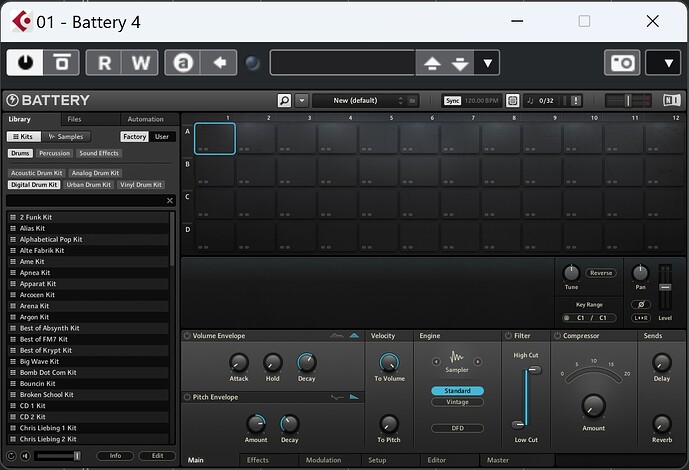Click the Info button
This screenshot has width=689, height=470.
115,456
